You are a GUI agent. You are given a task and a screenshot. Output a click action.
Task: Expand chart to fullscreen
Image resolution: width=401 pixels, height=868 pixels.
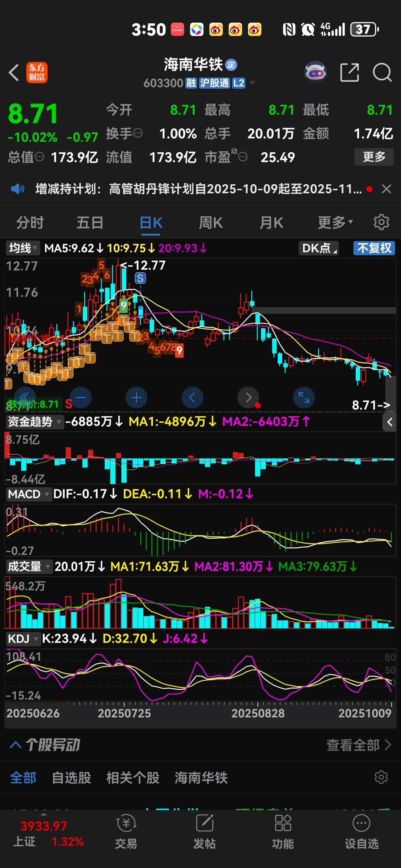coord(304,398)
